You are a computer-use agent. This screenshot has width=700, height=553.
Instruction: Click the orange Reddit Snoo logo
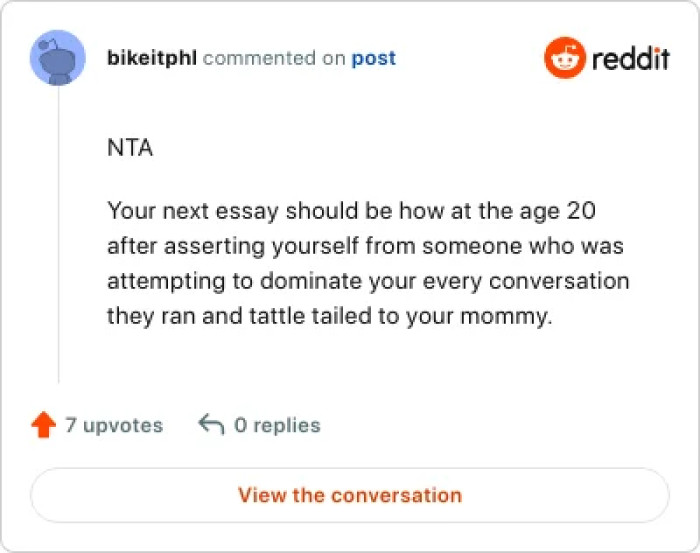[564, 58]
